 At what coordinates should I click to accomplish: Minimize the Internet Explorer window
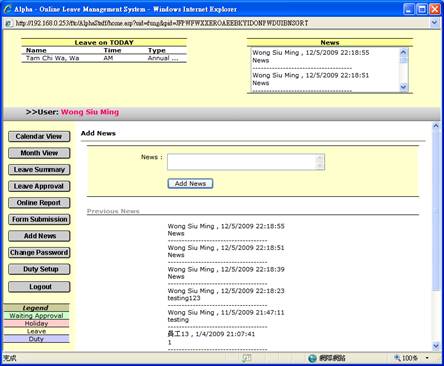pos(409,9)
